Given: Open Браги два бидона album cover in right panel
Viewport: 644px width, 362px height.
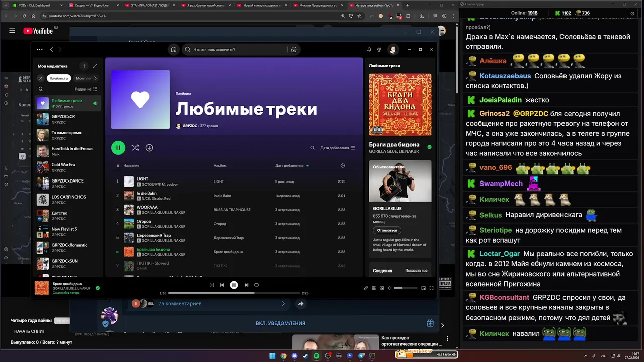Looking at the screenshot, I should click(x=400, y=105).
